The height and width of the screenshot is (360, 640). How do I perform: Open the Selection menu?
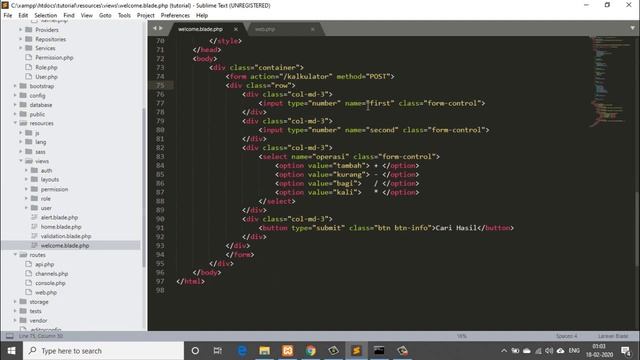click(46, 15)
